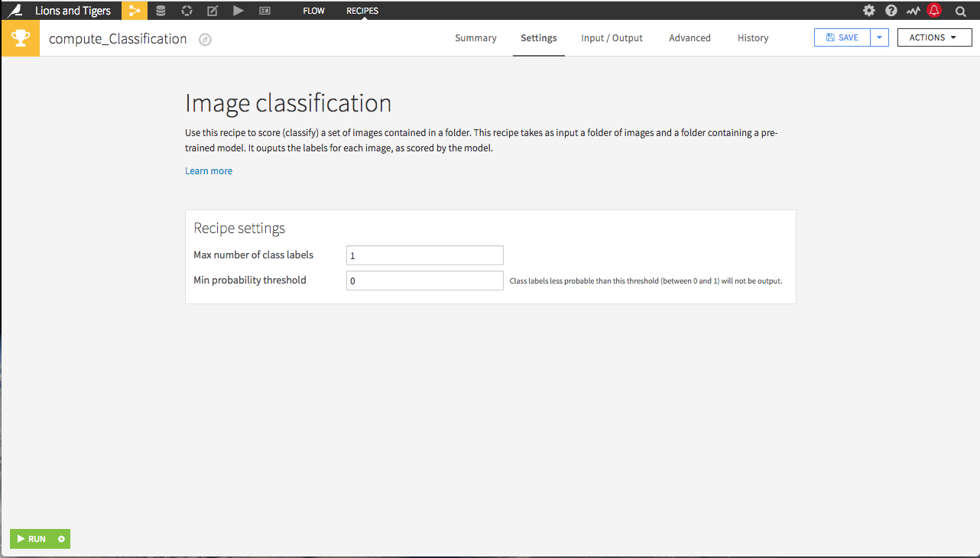Switch to the Input / Output tab
980x558 pixels.
612,38
